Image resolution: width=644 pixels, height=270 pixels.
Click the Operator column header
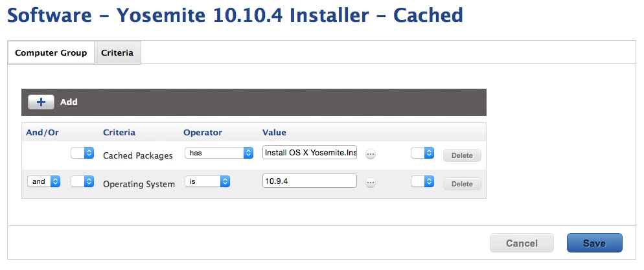203,133
